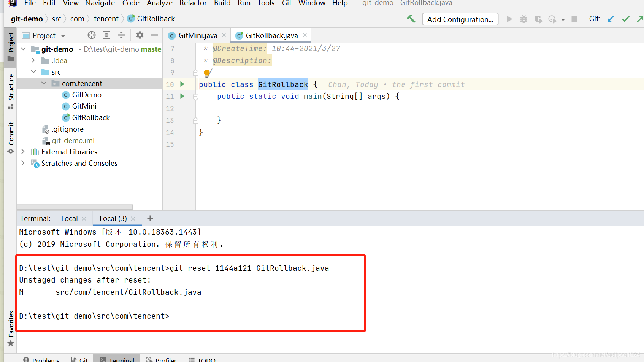
Task: Collapse the git-demo root node
Action: click(24, 49)
